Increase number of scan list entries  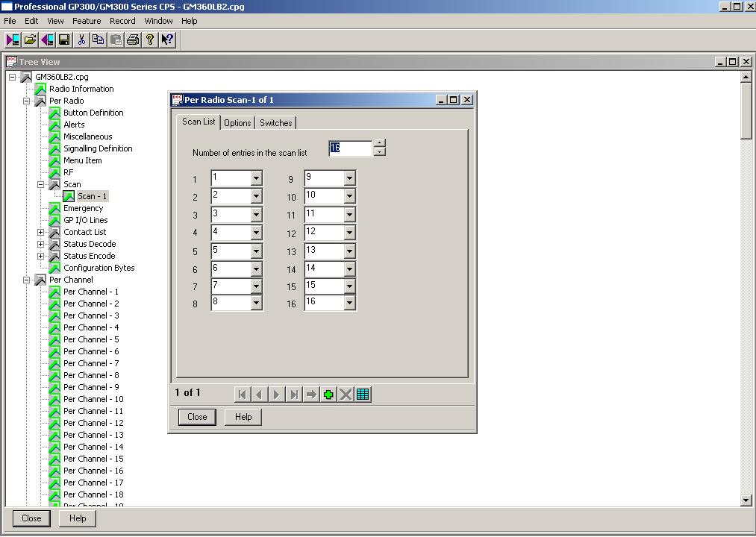(x=380, y=143)
